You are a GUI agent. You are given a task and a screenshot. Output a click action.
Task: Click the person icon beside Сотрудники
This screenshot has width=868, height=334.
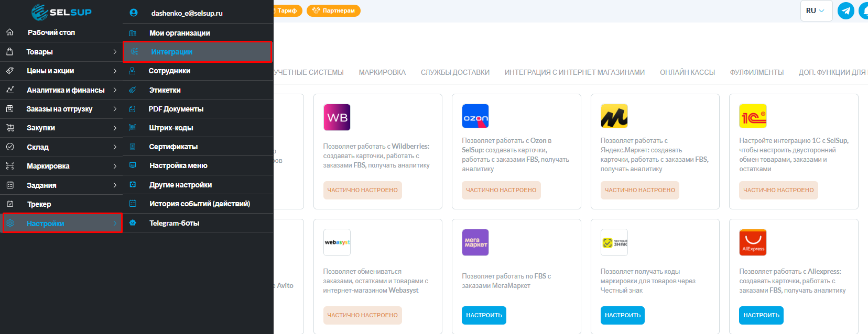(132, 71)
